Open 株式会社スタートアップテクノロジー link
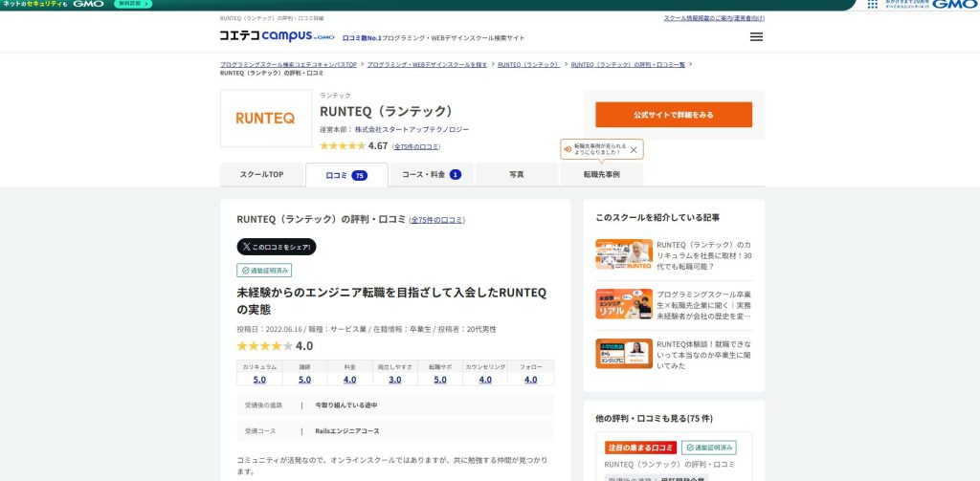The image size is (980, 481). point(412,129)
